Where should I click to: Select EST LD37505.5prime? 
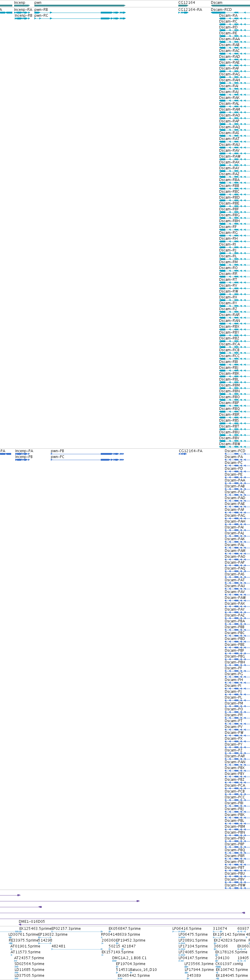click(29, 975)
